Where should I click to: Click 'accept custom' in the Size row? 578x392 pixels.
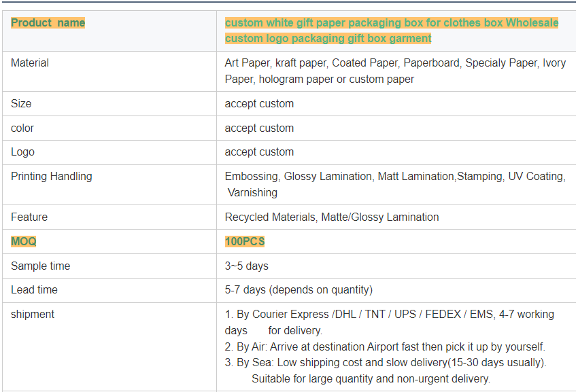click(x=259, y=104)
